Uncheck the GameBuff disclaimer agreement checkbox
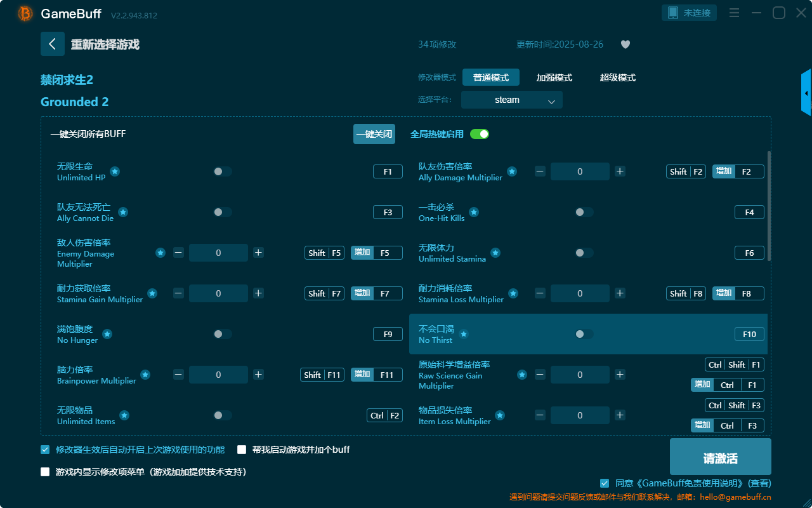Image resolution: width=812 pixels, height=508 pixels. [605, 483]
